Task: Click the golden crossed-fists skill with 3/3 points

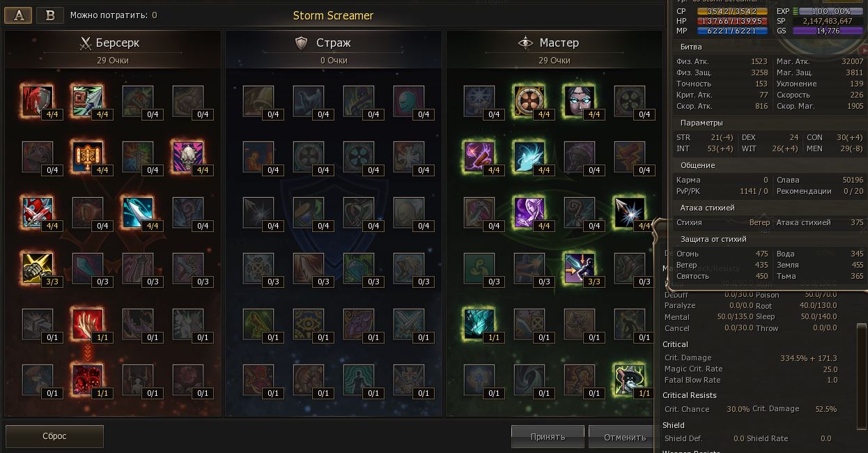Action: 38,269
